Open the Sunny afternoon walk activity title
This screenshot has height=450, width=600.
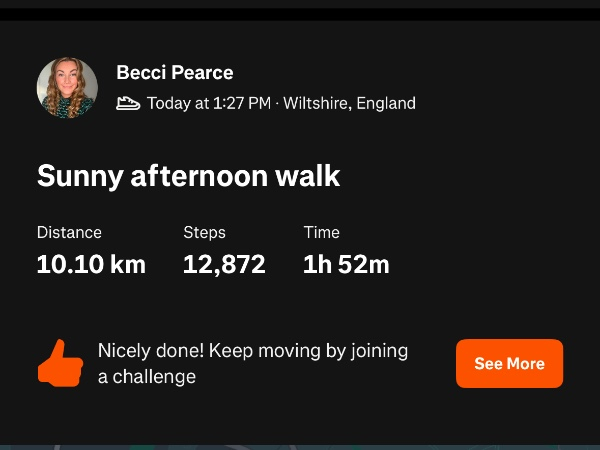pyautogui.click(x=189, y=176)
